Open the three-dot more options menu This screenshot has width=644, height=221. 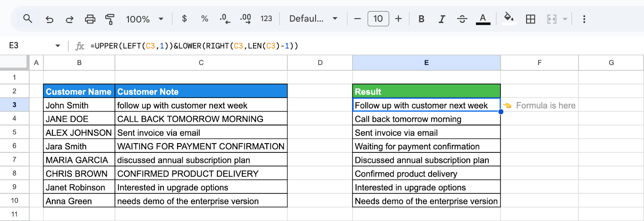[584, 19]
